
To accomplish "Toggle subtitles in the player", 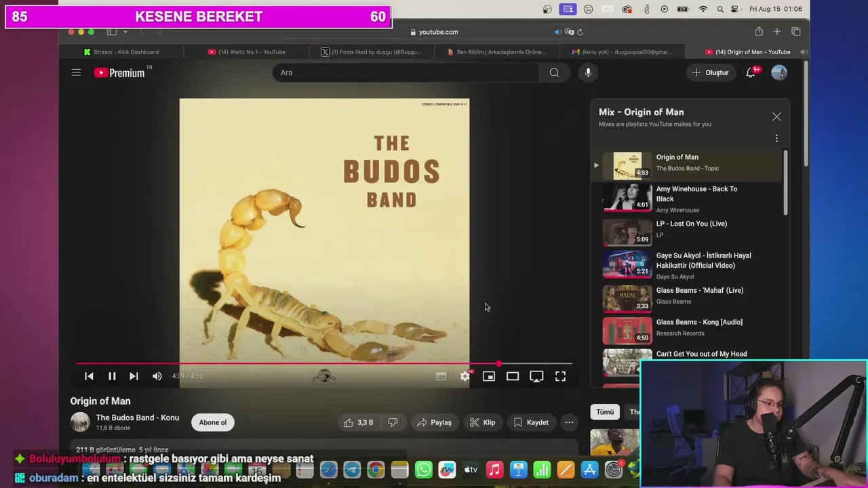I will (441, 376).
